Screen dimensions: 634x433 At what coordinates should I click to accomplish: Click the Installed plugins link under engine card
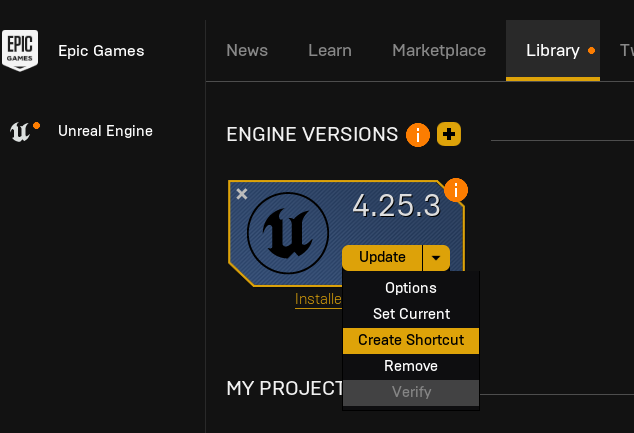(x=319, y=300)
